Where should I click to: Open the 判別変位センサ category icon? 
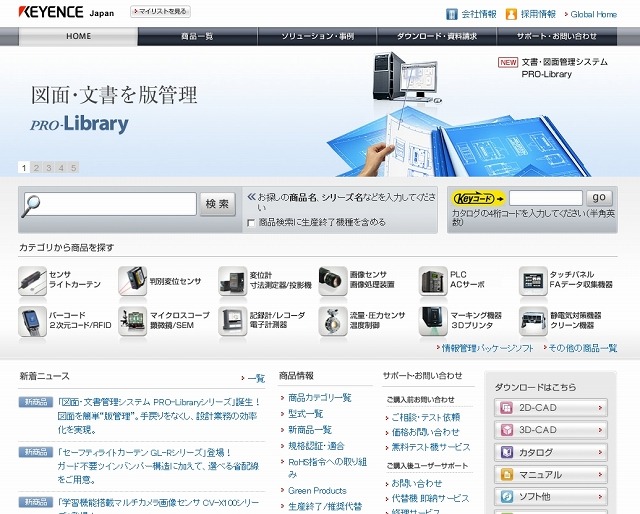click(132, 280)
